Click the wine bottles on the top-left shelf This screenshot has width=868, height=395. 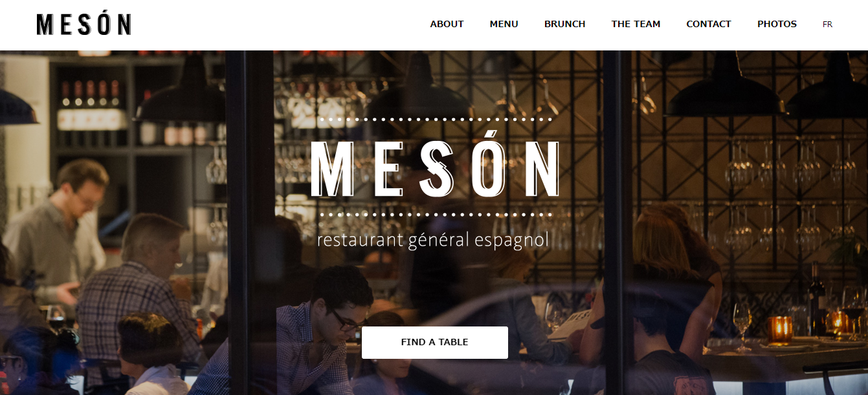pyautogui.click(x=90, y=94)
